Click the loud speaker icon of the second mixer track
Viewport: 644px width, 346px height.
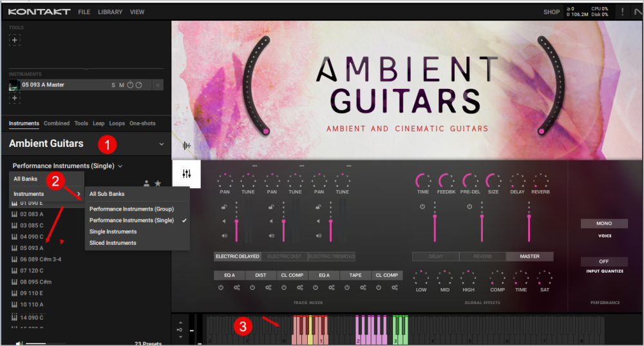click(x=272, y=236)
